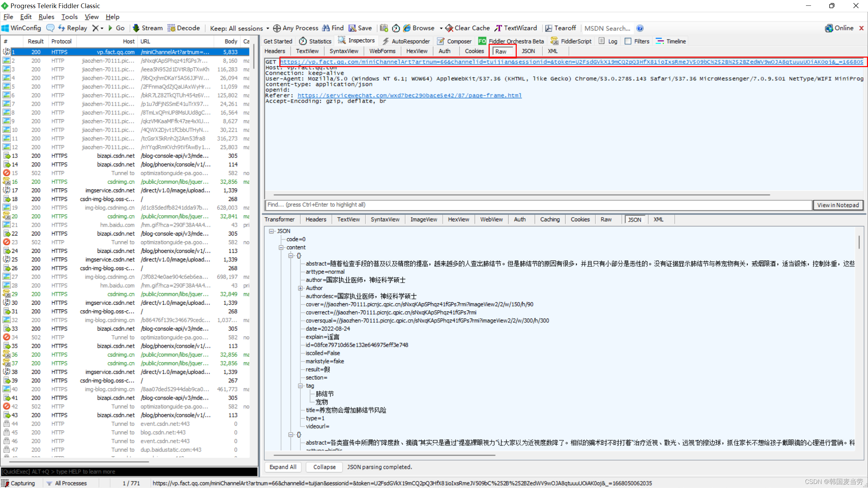Click View in Notepad button
868x488 pixels.
[838, 205]
